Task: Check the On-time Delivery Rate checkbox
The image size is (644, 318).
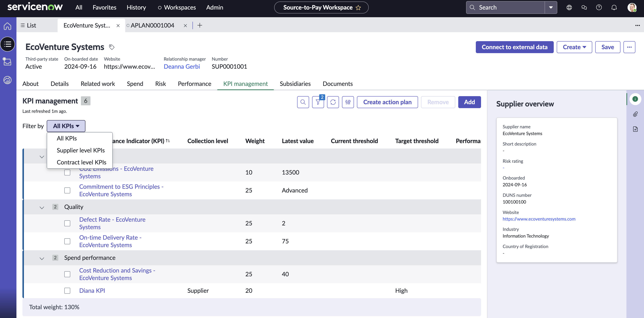Action: [x=67, y=241]
